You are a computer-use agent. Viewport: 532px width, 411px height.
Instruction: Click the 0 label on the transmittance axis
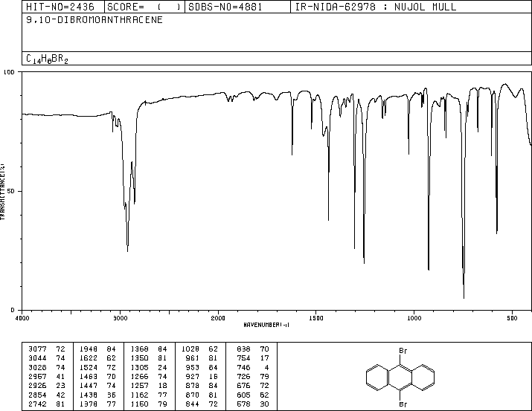13,310
